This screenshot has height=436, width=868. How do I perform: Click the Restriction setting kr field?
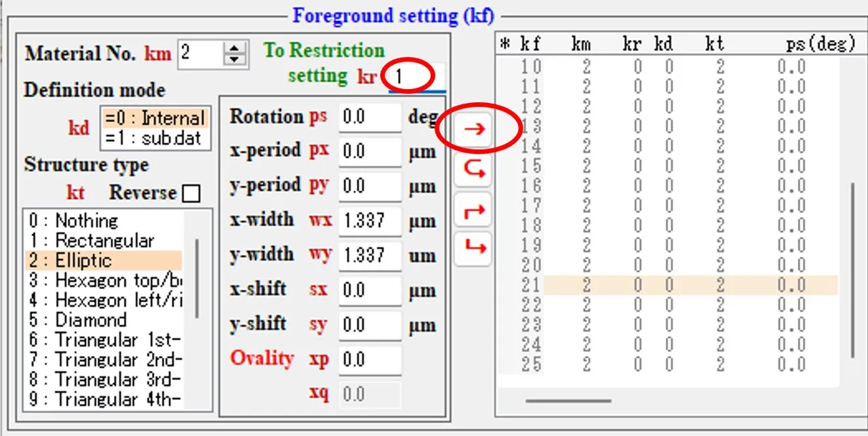point(417,77)
